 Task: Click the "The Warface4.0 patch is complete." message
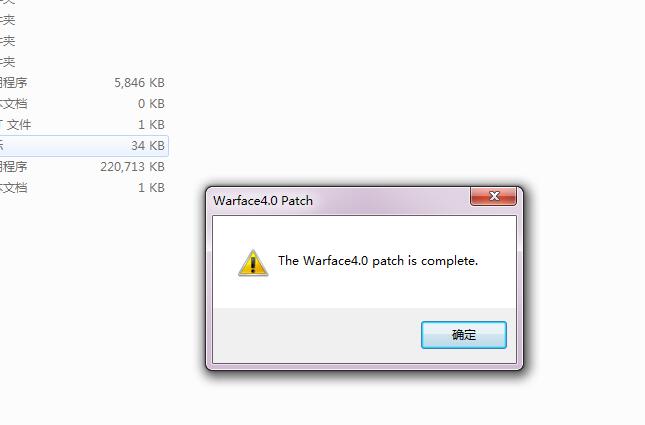[378, 261]
